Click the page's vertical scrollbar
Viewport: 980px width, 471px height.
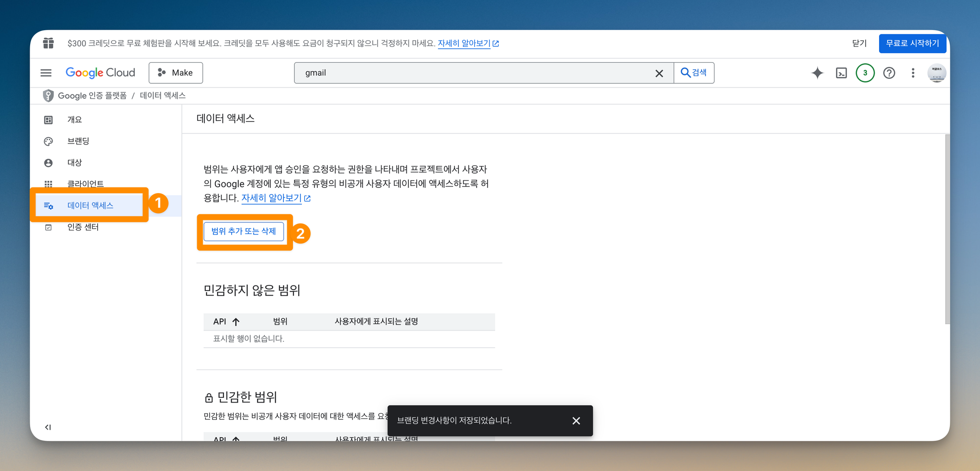(x=947, y=230)
